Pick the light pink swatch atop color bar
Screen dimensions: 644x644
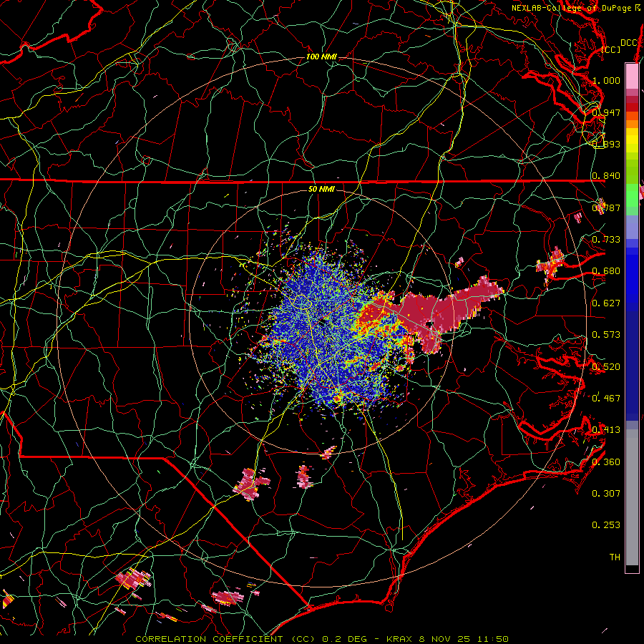coord(632,76)
